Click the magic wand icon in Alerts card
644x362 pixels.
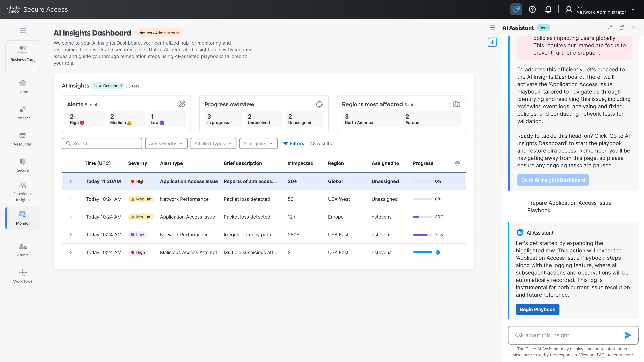182,104
